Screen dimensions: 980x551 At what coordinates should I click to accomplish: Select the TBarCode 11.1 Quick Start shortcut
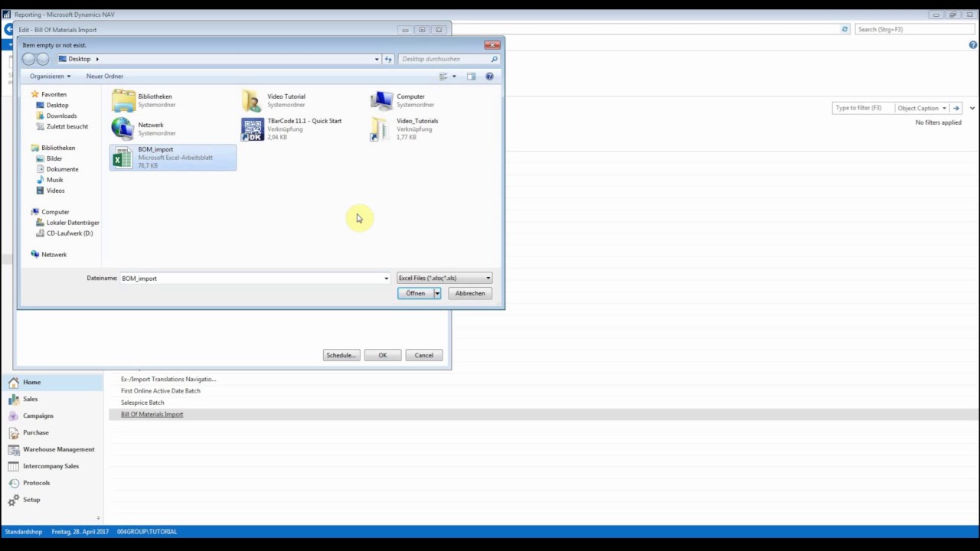point(292,129)
